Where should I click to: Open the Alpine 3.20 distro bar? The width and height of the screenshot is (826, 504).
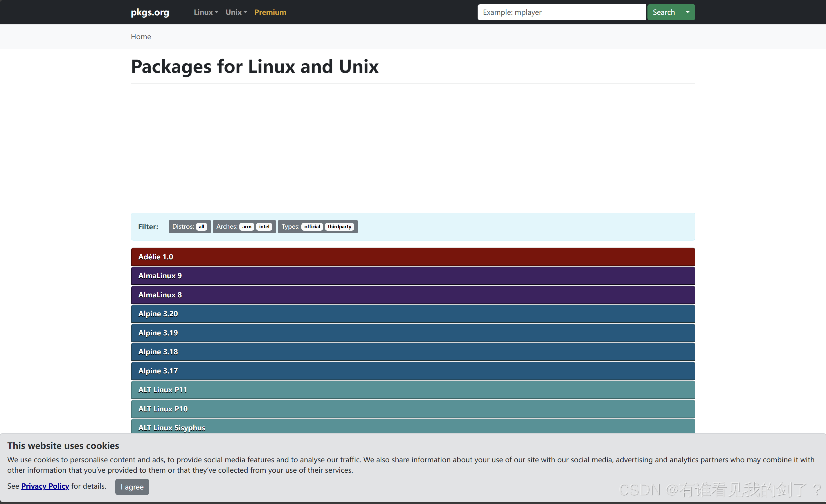point(413,314)
